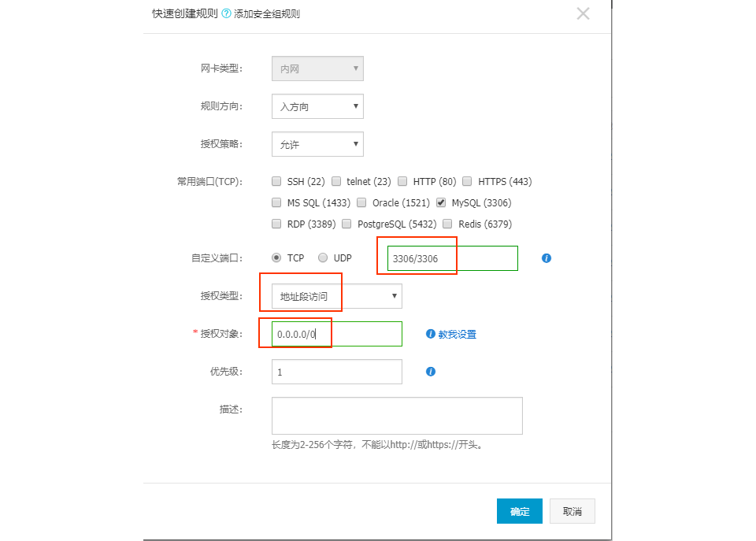Viewport: 756px width, 541px height.
Task: Uncheck the MySQL (3306) checkbox
Action: (441, 202)
